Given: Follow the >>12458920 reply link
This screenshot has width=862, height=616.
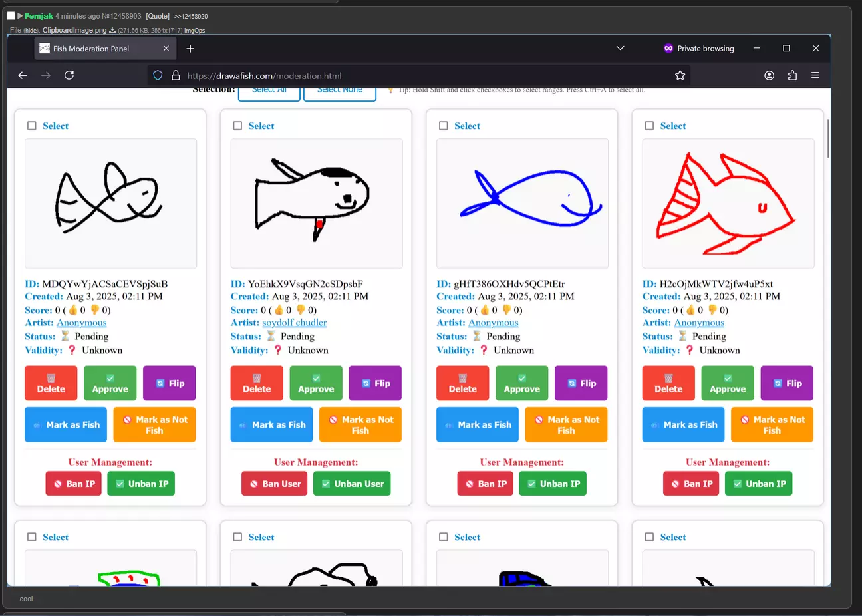Looking at the screenshot, I should tap(191, 16).
